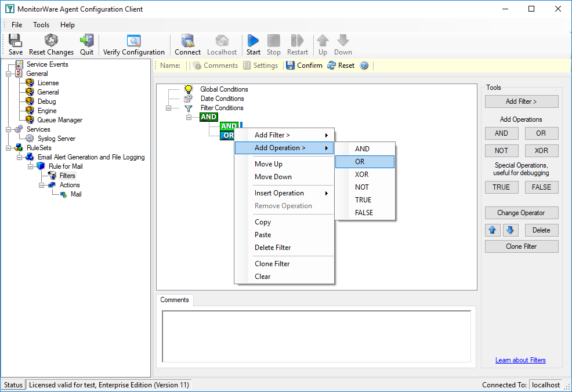572x392 pixels.
Task: Collapse Email Alert Generation ruleset node
Action: click(x=19, y=157)
